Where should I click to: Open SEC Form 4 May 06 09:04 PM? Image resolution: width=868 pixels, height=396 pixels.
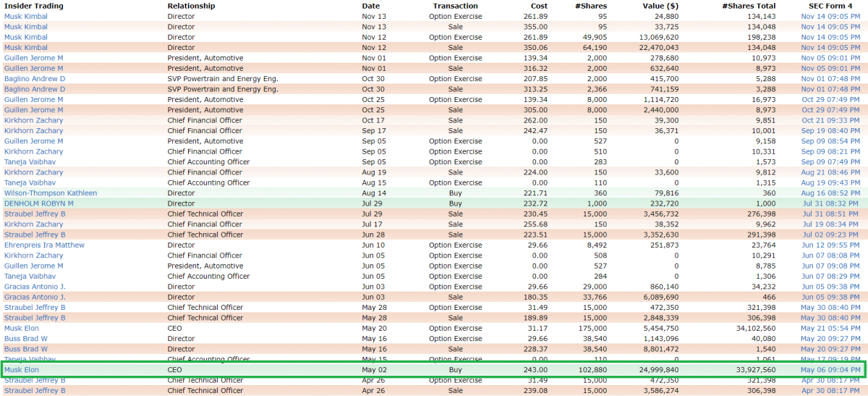tap(830, 369)
